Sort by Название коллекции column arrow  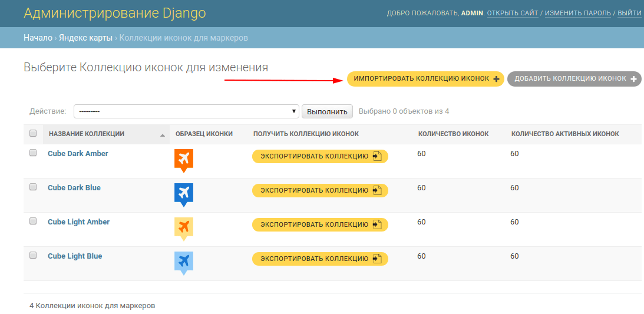(x=163, y=135)
